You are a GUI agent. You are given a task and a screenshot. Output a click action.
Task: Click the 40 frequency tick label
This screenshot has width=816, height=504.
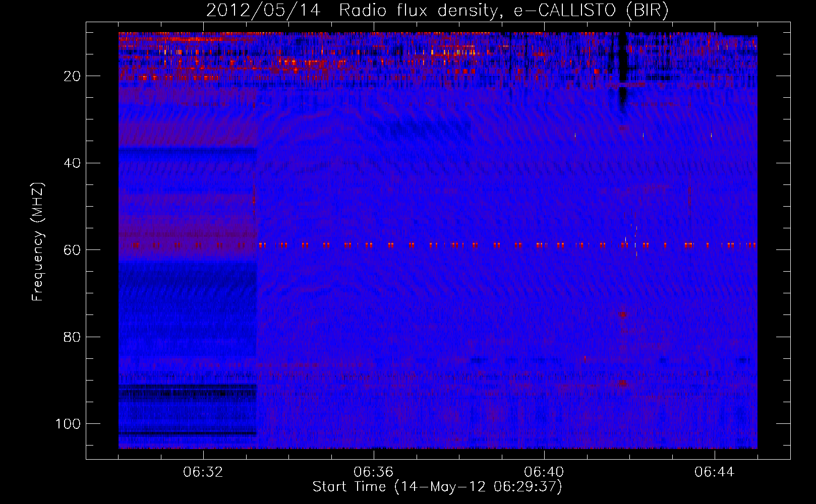click(x=72, y=163)
